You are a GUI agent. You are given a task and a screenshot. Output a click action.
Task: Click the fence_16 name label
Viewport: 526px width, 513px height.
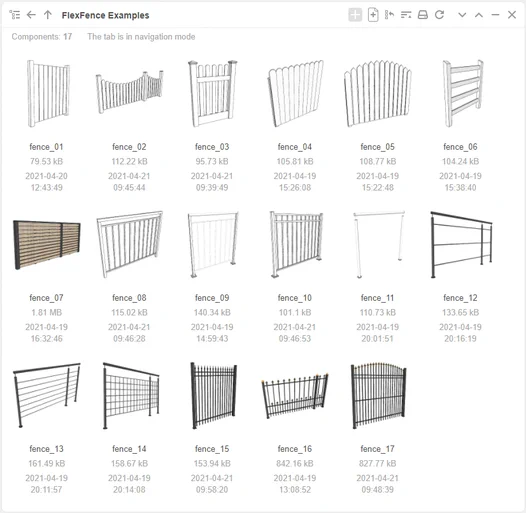[x=295, y=449]
